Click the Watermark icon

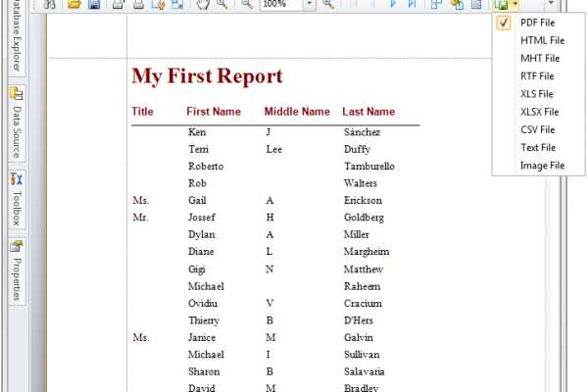(x=476, y=4)
